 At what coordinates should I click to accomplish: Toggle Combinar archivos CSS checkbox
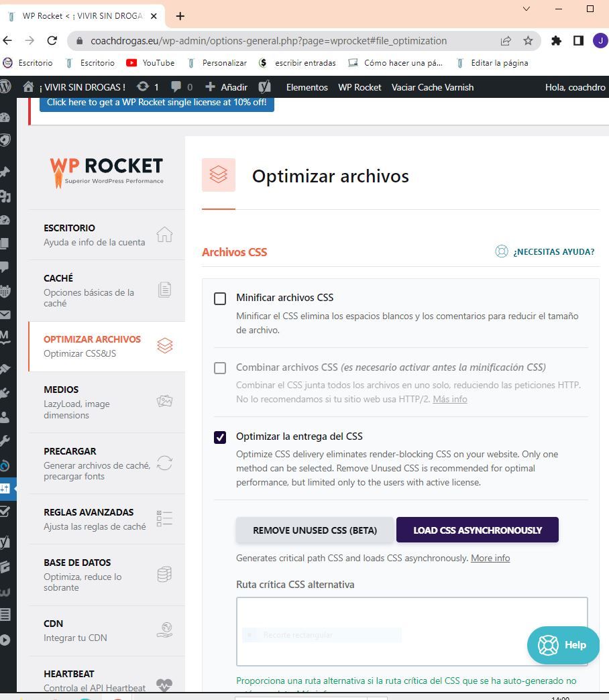220,368
